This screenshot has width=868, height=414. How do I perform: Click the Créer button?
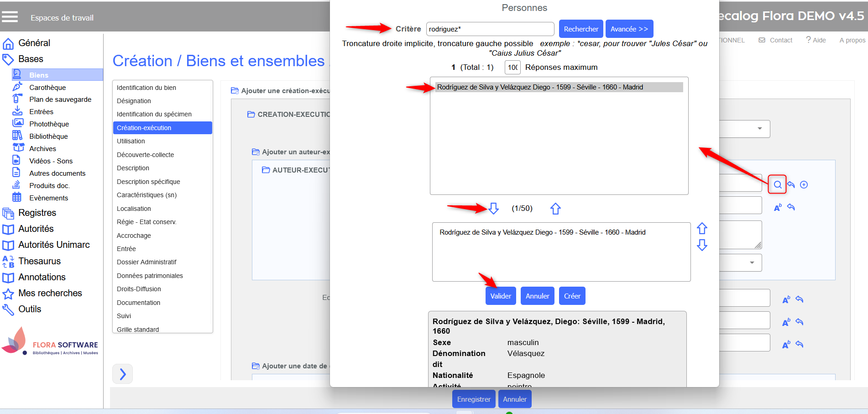pos(572,296)
